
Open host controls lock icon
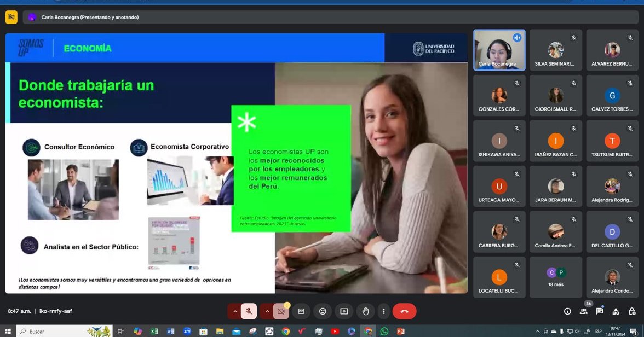[631, 311]
